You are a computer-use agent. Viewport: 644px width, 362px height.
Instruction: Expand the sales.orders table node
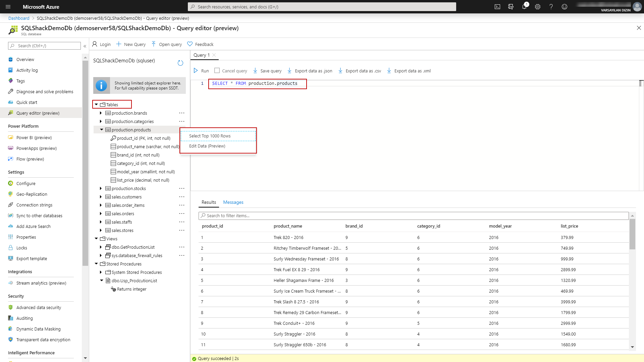click(x=101, y=214)
